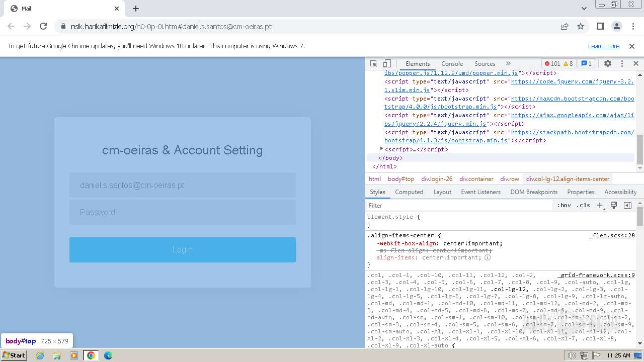Open DevTools settings gear
This screenshot has height=362, width=644.
coord(608,64)
